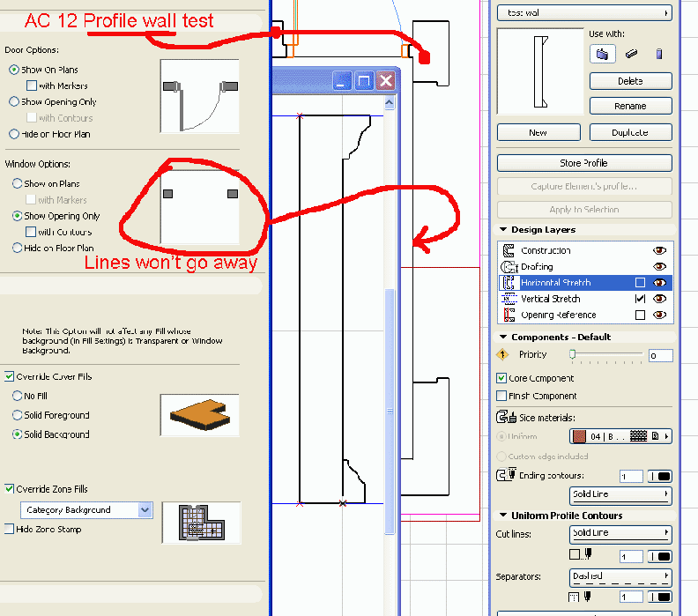The image size is (698, 616).
Task: Click the Store Profile button
Action: click(x=584, y=163)
